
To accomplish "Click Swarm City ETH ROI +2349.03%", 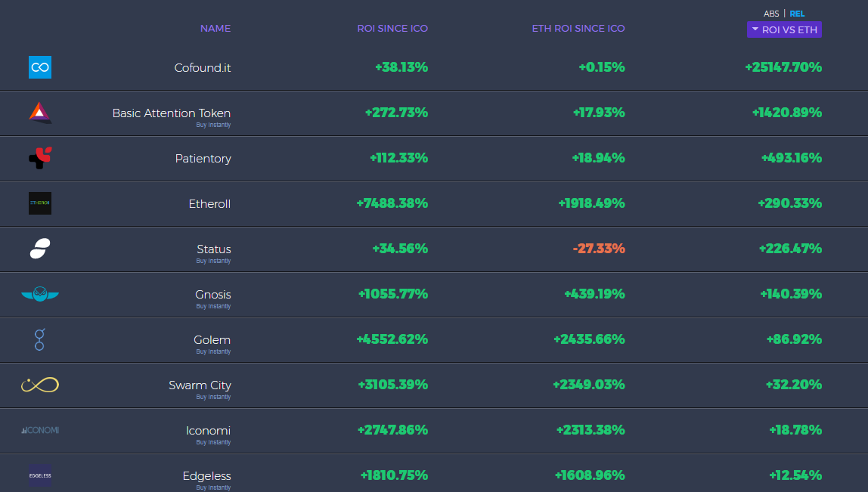I will [589, 385].
